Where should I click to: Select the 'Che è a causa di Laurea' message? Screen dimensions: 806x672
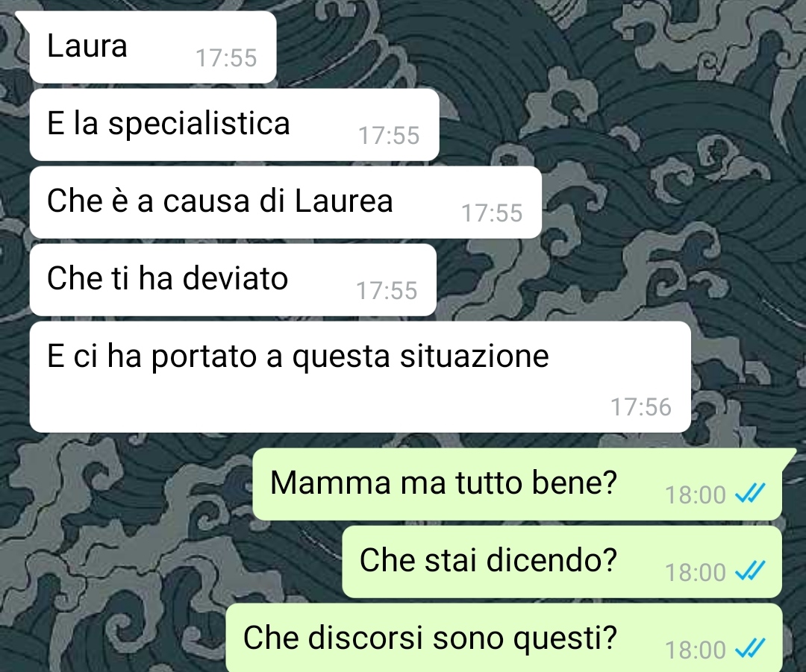[x=286, y=202]
